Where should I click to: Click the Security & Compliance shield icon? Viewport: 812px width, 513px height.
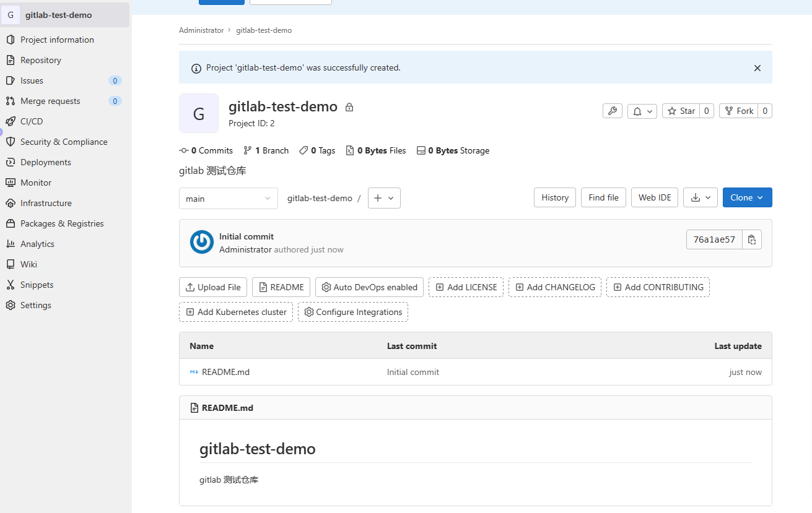click(10, 142)
